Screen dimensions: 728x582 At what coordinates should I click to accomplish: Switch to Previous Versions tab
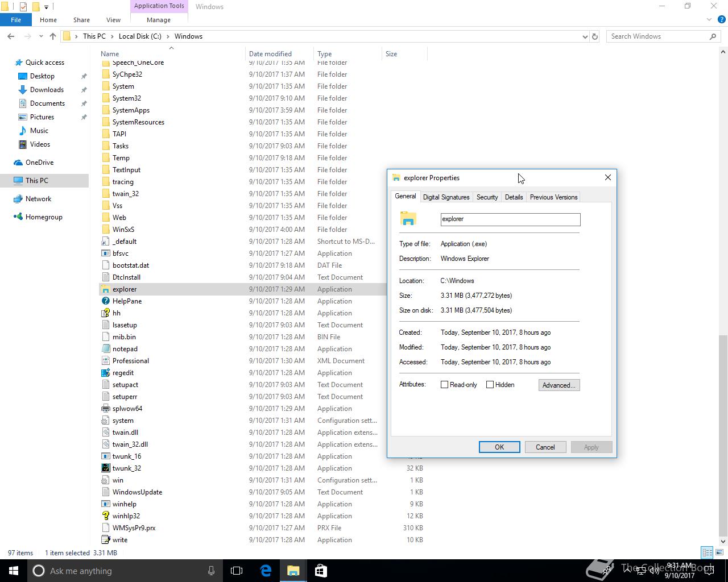553,197
